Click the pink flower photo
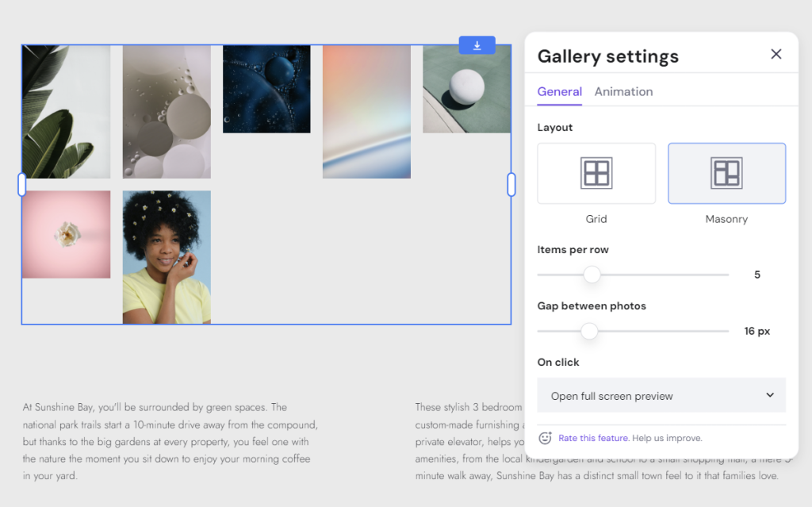This screenshot has height=507, width=812. pyautogui.click(x=65, y=234)
